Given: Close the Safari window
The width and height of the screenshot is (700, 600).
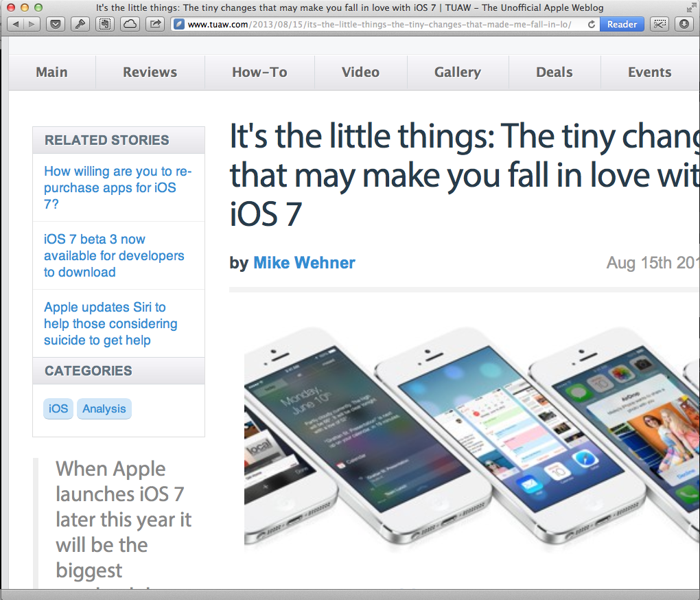Looking at the screenshot, I should [11, 8].
